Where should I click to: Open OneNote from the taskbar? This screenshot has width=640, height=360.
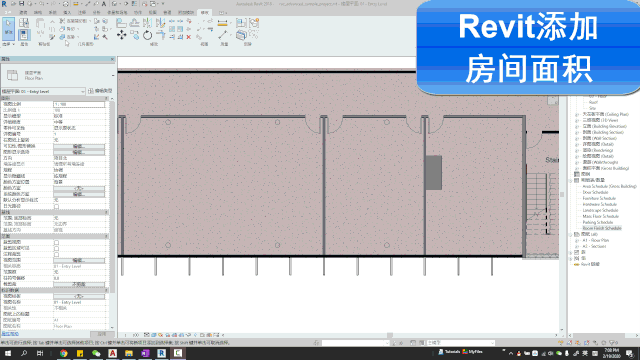coord(145,353)
